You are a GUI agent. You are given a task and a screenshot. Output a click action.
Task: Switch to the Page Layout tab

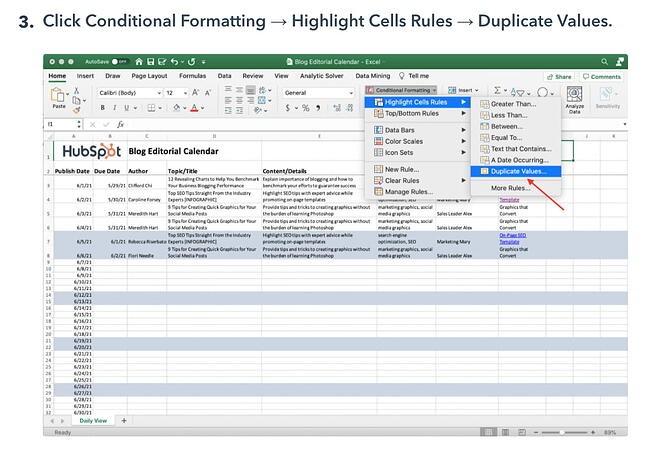click(149, 76)
